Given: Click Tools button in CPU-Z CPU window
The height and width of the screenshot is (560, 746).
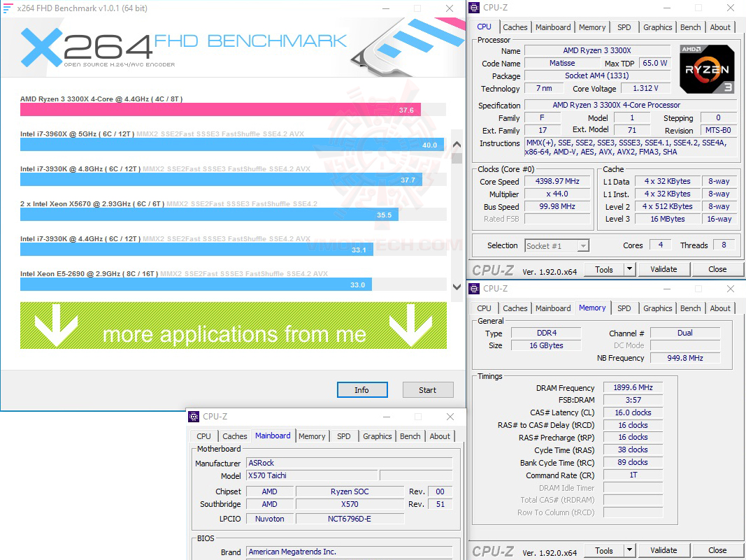Looking at the screenshot, I should tap(604, 269).
